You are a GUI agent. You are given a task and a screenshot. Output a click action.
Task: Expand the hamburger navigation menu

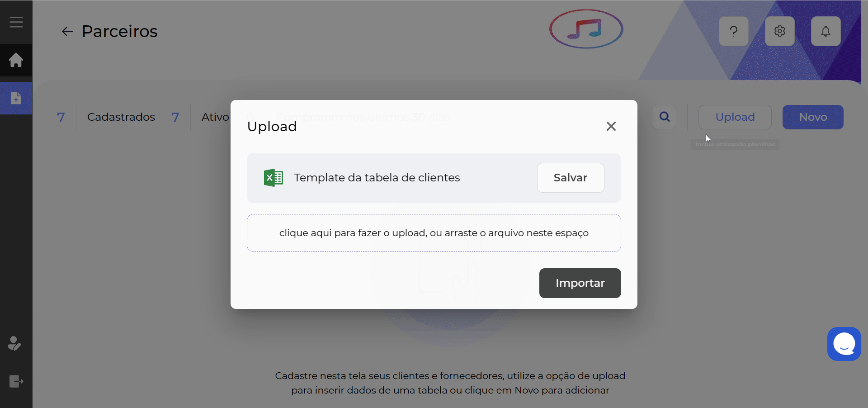pyautogui.click(x=16, y=22)
